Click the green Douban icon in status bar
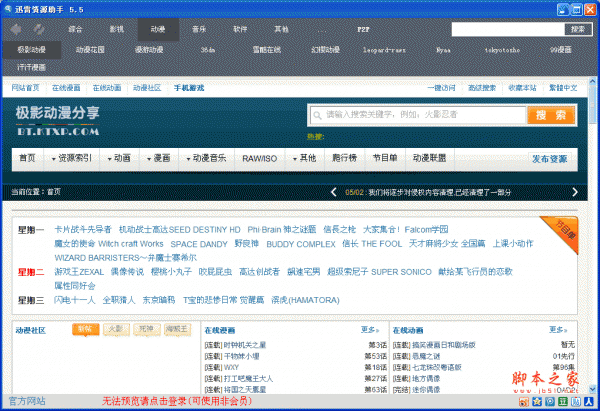 [563, 402]
